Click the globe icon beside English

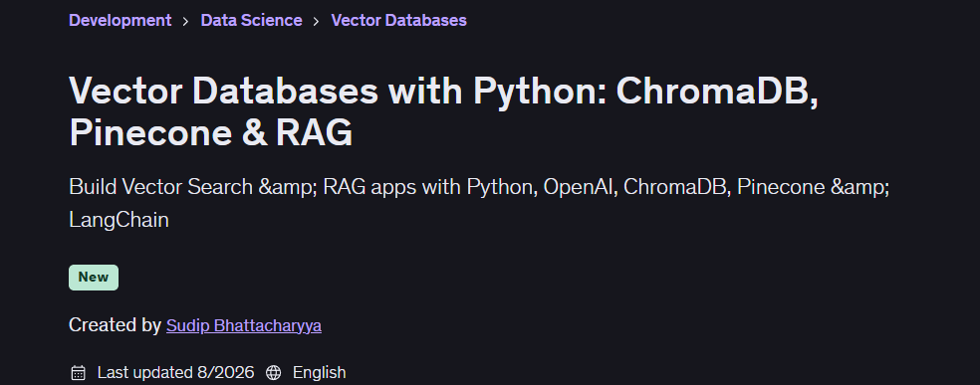click(x=273, y=373)
